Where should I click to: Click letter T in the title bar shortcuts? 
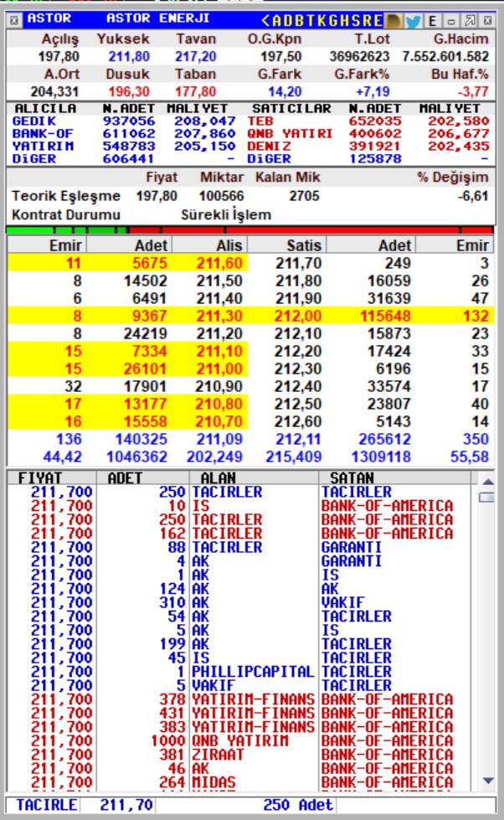coord(311,21)
